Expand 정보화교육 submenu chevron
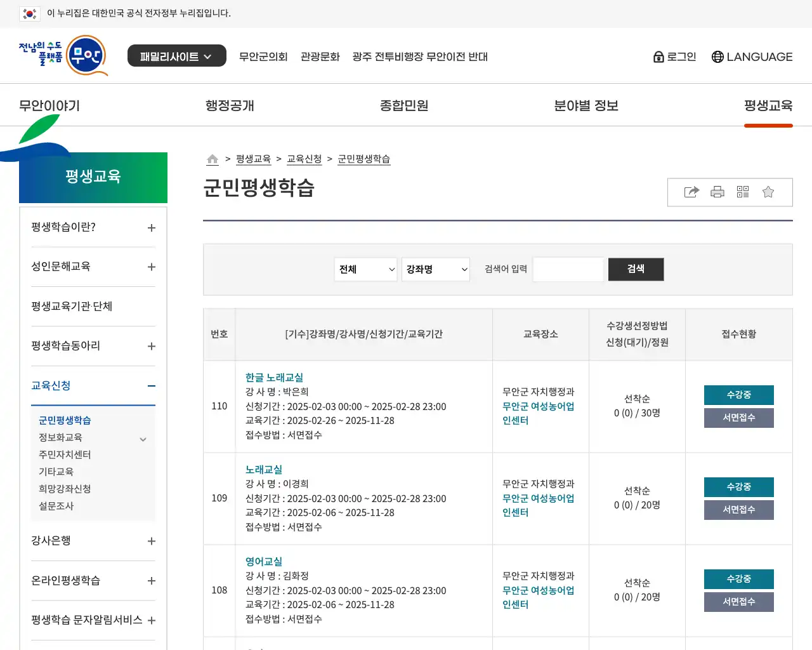Image resolution: width=812 pixels, height=650 pixels. point(143,439)
